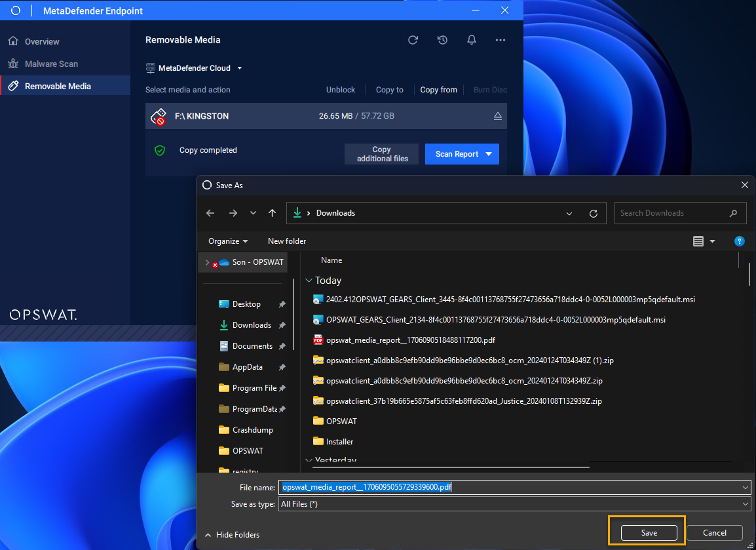Select the Copy to action

click(x=390, y=90)
